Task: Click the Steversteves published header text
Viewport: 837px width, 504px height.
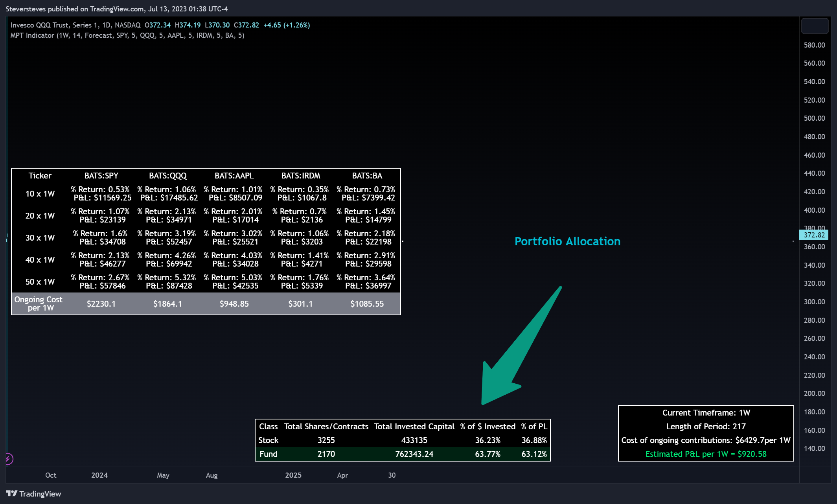Action: pyautogui.click(x=117, y=9)
